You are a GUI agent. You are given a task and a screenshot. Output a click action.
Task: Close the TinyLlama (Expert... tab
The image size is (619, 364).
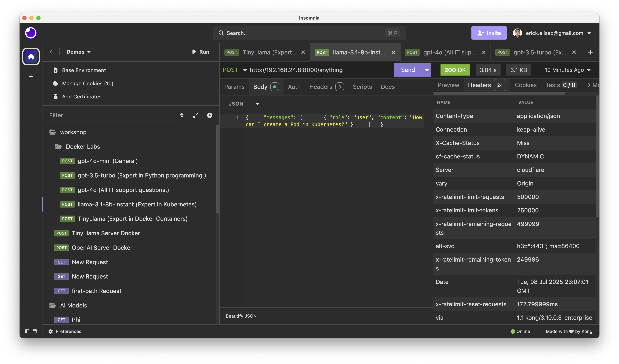(x=303, y=52)
